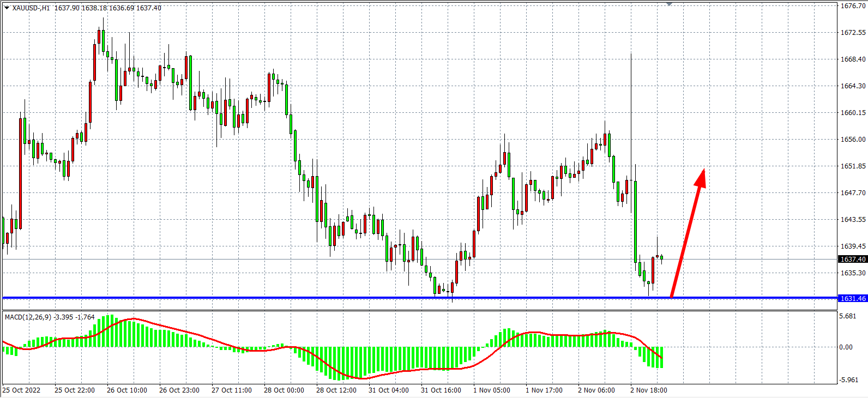Click the current price 1637.40 label
Viewport: 868px width, 398px height.
853,260
